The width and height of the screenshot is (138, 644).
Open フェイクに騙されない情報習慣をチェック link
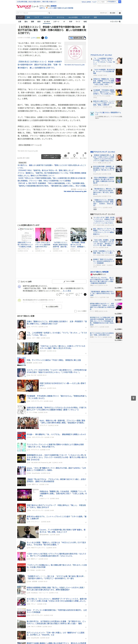108,113
